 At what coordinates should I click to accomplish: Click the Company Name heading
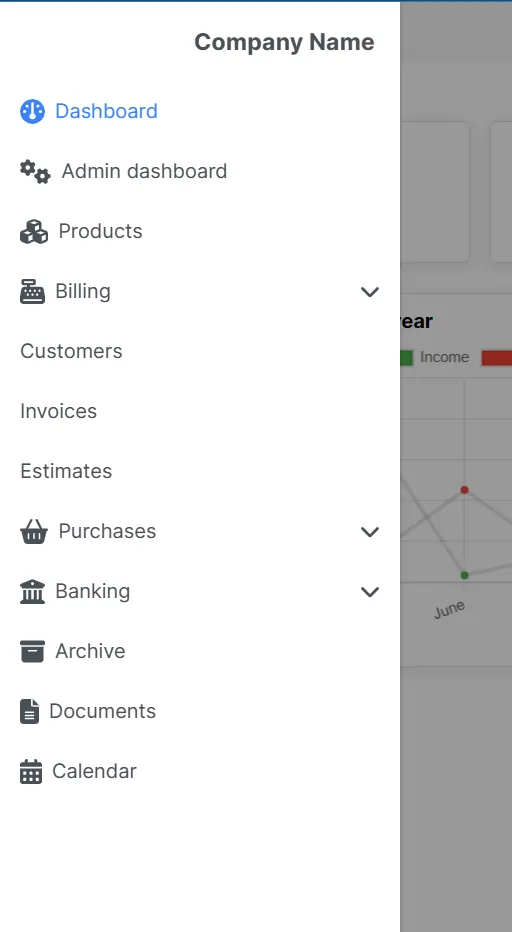click(x=284, y=42)
